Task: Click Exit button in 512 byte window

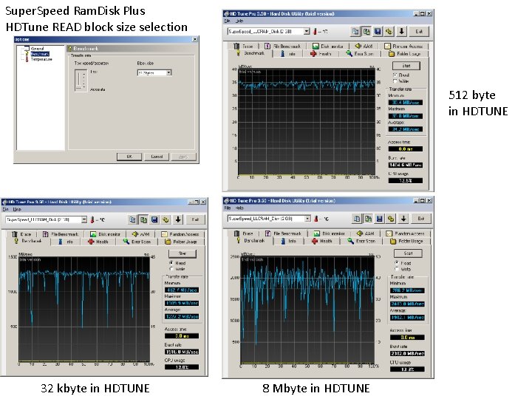Action: click(x=420, y=32)
